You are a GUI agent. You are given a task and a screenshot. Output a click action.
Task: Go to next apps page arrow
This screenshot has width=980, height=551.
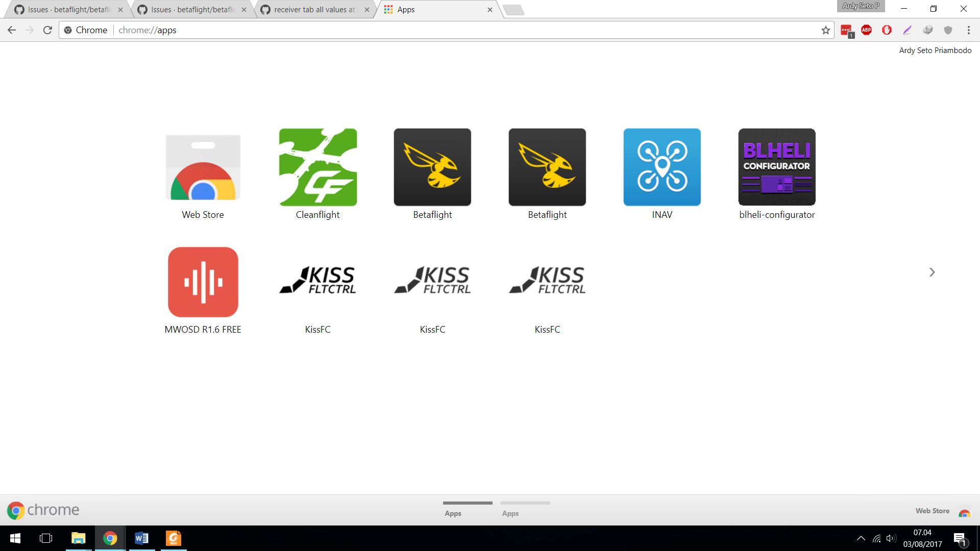point(932,272)
